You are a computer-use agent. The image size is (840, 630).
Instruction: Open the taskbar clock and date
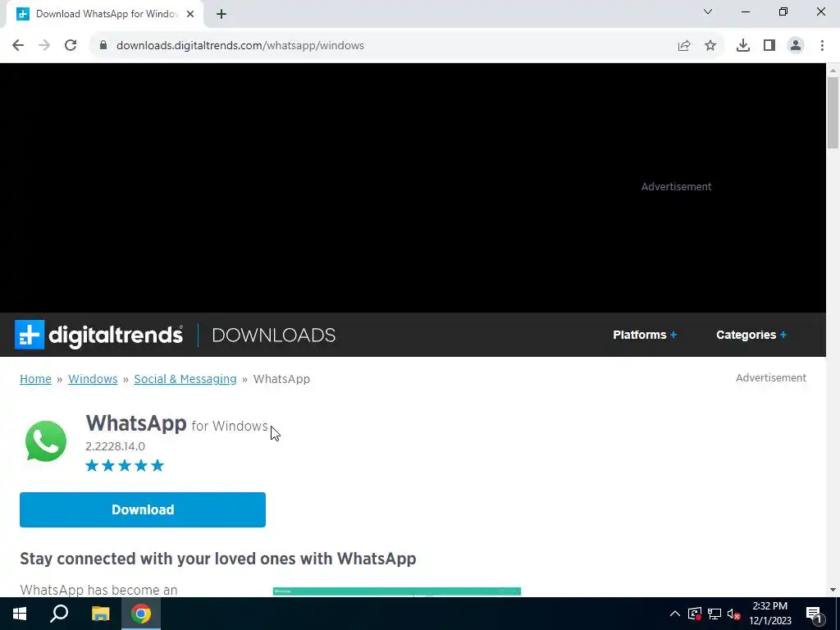pos(769,614)
